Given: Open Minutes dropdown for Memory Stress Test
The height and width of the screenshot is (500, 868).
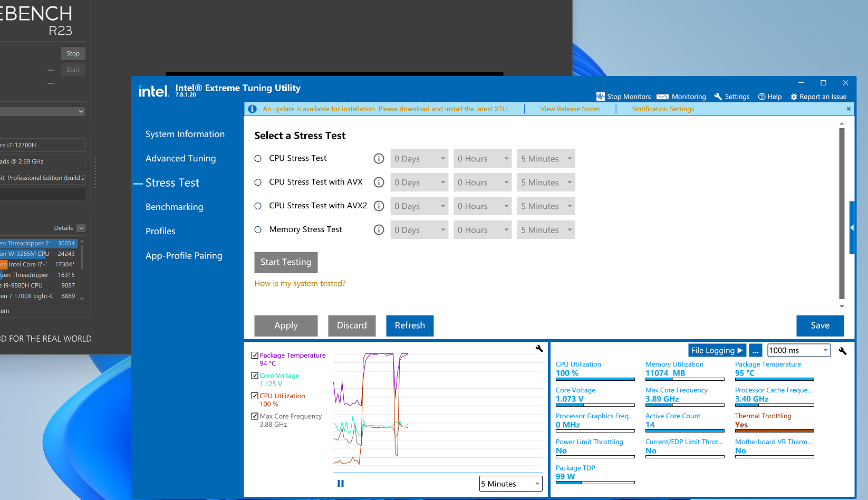Looking at the screenshot, I should click(x=546, y=230).
